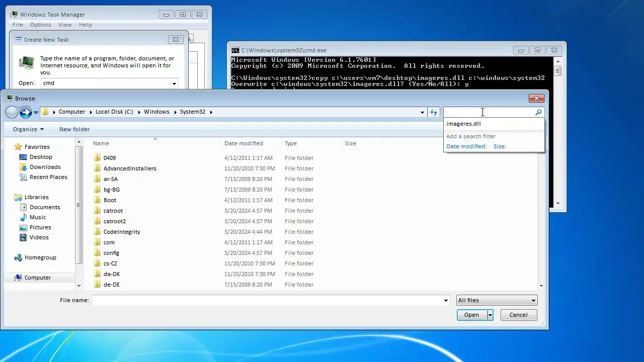The height and width of the screenshot is (362, 644).
Task: Open the File name history dropdown
Action: click(x=446, y=301)
